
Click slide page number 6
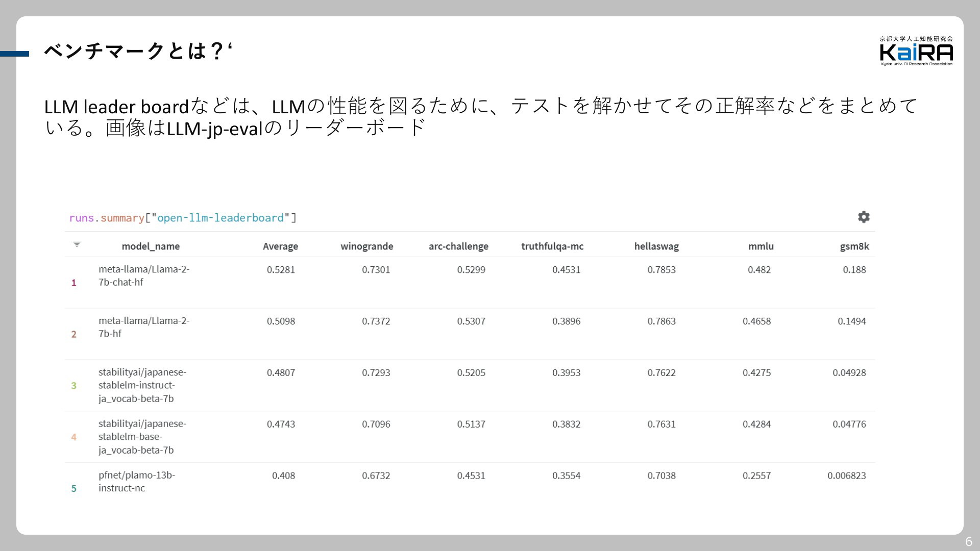(968, 541)
